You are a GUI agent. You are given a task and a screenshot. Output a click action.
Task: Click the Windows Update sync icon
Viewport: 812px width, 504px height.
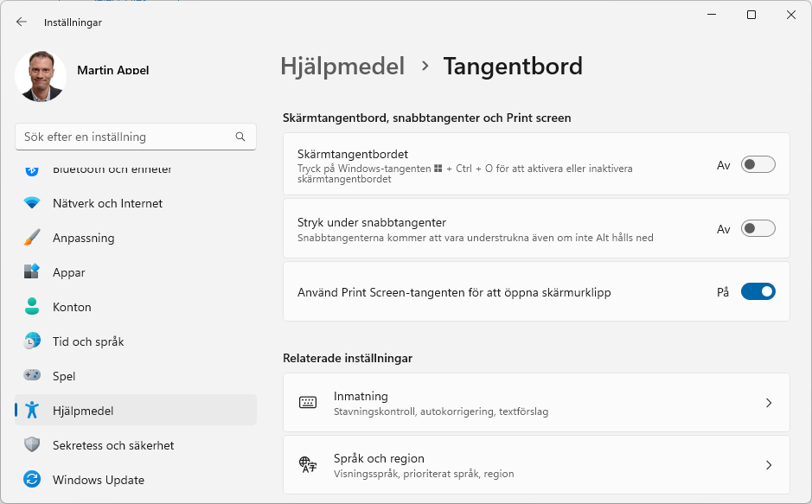pyautogui.click(x=32, y=480)
